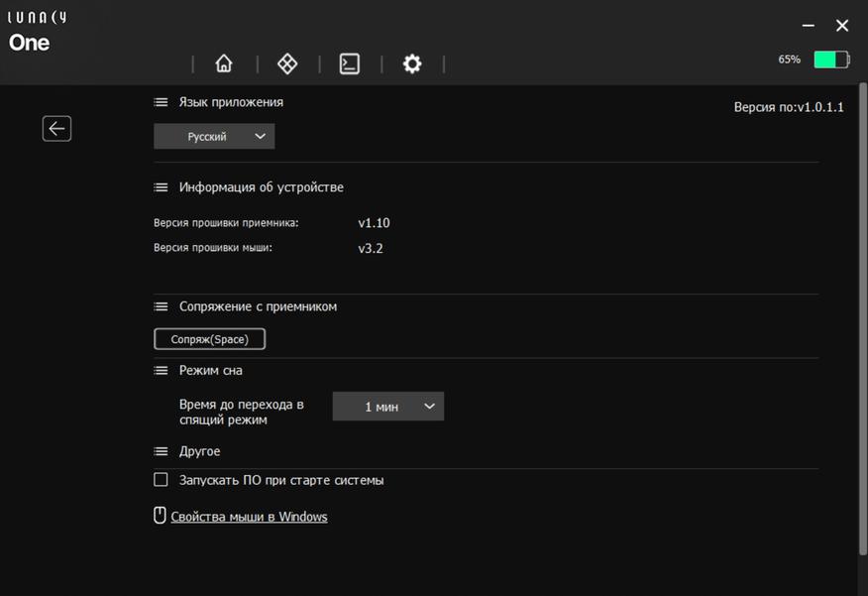
Task: Select the settings gear icon
Action: tap(412, 63)
